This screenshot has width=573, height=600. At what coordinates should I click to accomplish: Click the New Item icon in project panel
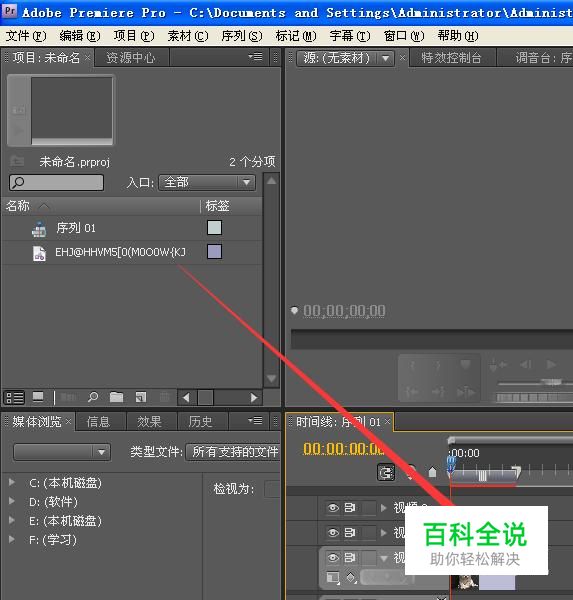tap(141, 398)
